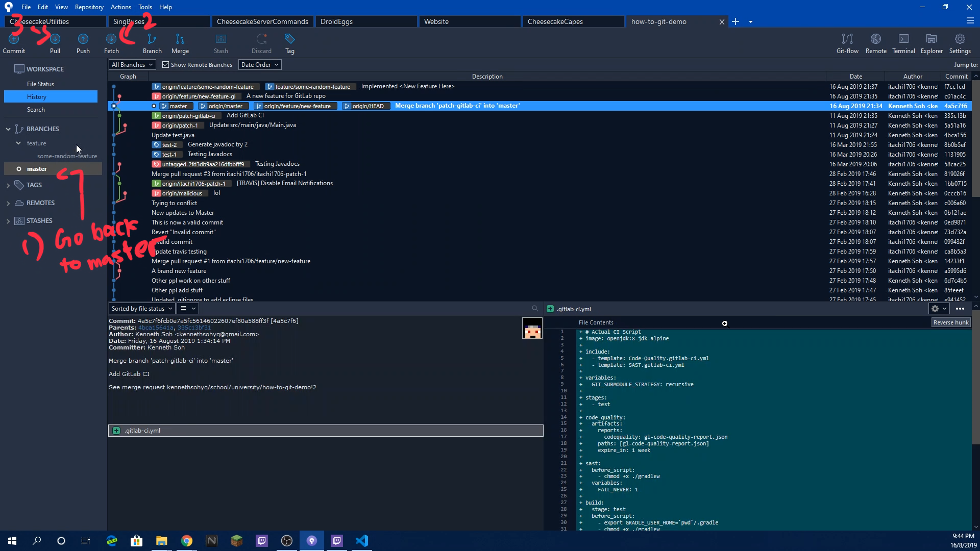Viewport: 980px width, 551px height.
Task: Open the file list view mode dropdown
Action: point(187,309)
